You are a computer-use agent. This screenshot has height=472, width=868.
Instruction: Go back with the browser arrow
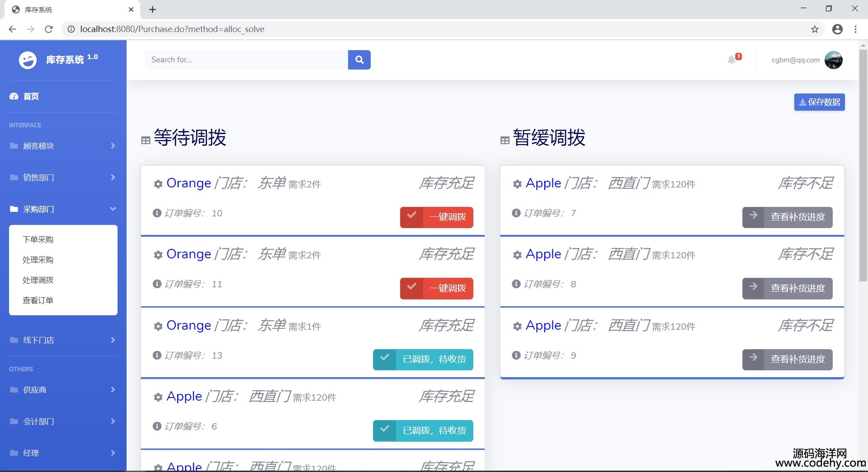click(x=12, y=29)
